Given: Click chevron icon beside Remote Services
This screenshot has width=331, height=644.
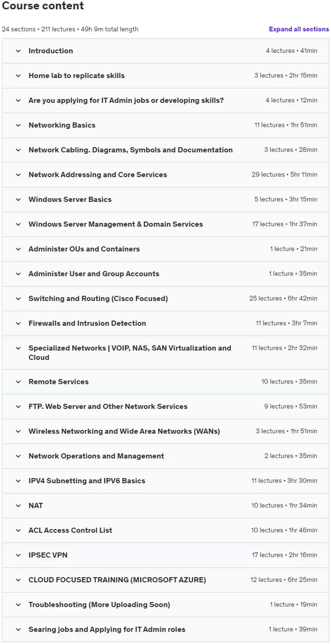Looking at the screenshot, I should [18, 382].
